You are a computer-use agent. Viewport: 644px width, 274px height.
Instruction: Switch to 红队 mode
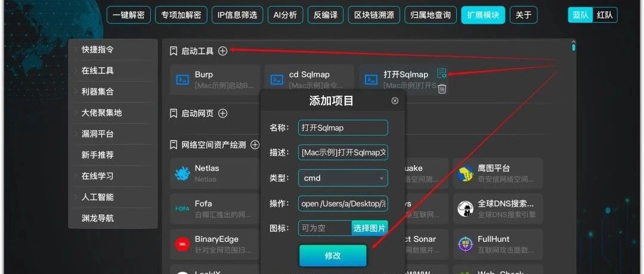point(605,15)
